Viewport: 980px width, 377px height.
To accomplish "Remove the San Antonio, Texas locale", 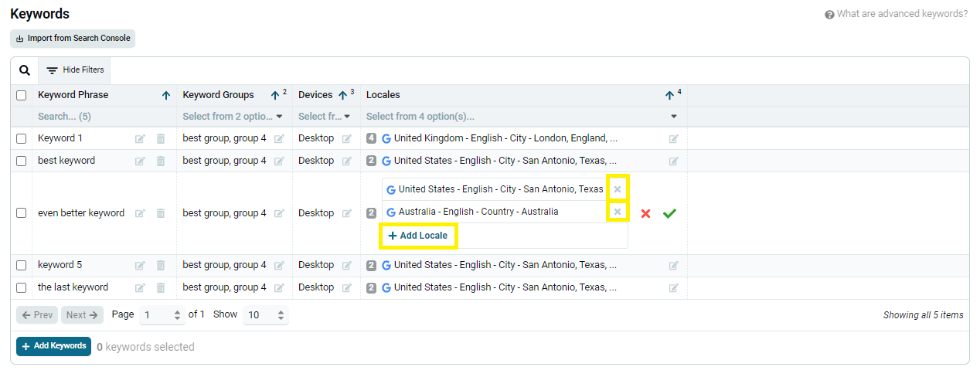I will click(x=618, y=189).
